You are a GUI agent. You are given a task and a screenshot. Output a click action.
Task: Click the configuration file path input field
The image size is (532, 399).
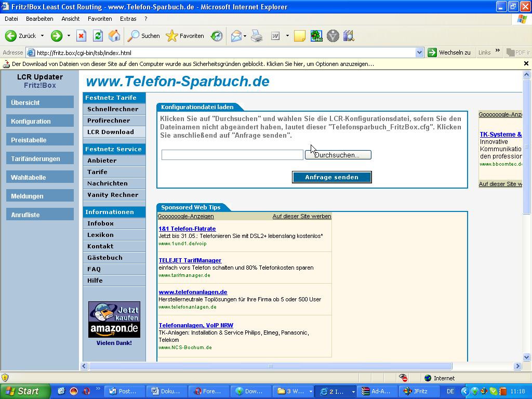(x=232, y=155)
